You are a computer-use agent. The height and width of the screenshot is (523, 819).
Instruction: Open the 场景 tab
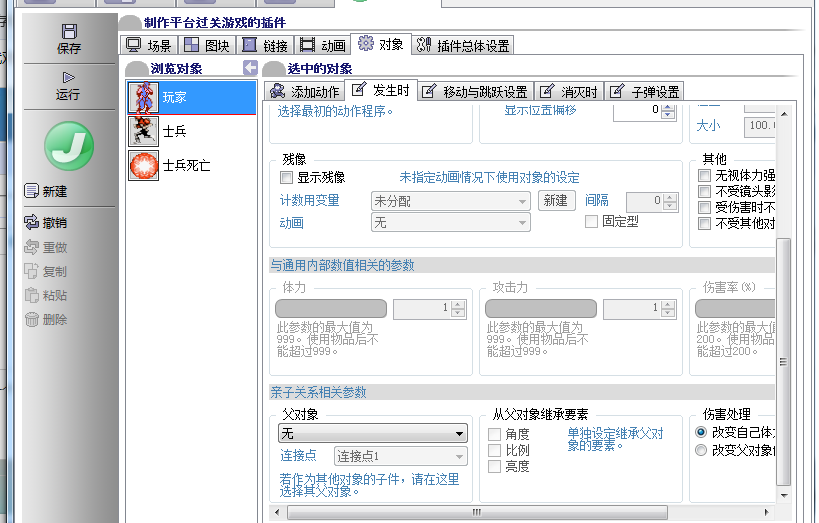[x=149, y=45]
